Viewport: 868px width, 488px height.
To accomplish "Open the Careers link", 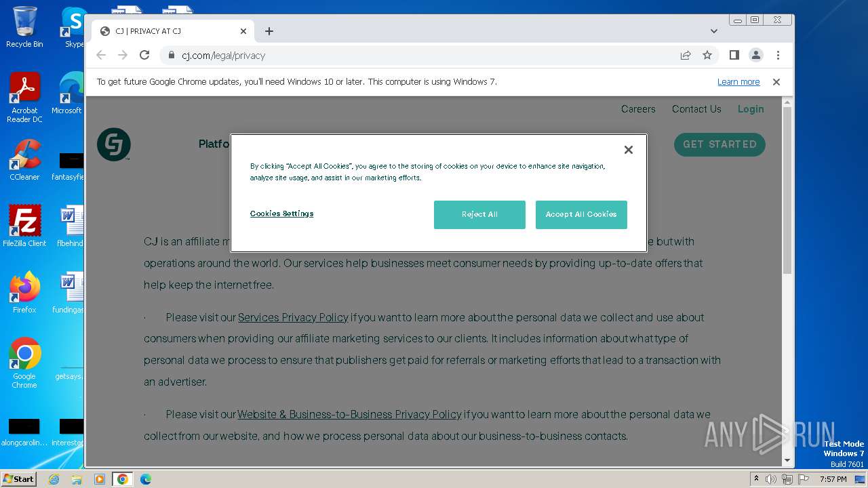I will tap(638, 109).
